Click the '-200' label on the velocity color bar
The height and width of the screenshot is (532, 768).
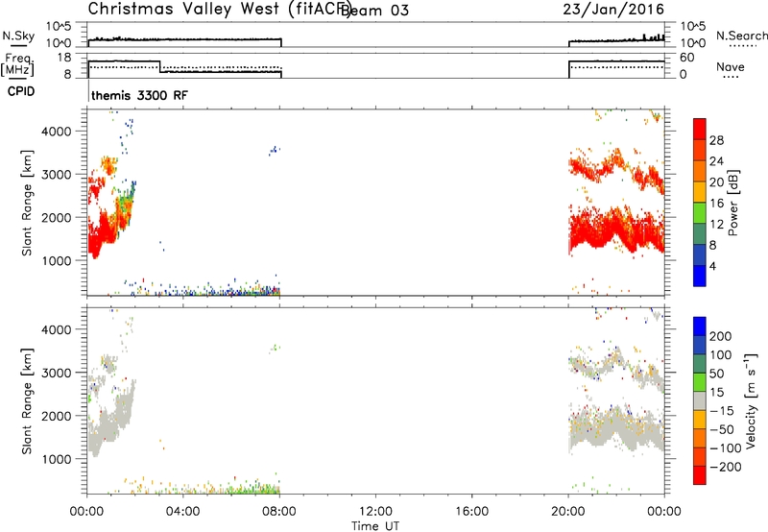click(x=725, y=467)
